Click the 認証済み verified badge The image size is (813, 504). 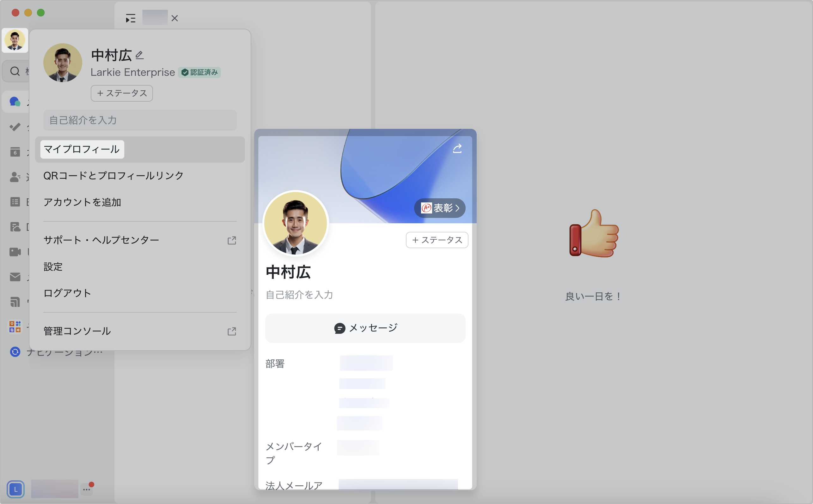[199, 72]
